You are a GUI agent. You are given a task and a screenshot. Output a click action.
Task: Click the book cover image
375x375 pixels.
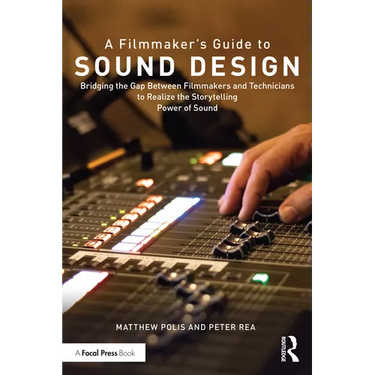click(187, 187)
